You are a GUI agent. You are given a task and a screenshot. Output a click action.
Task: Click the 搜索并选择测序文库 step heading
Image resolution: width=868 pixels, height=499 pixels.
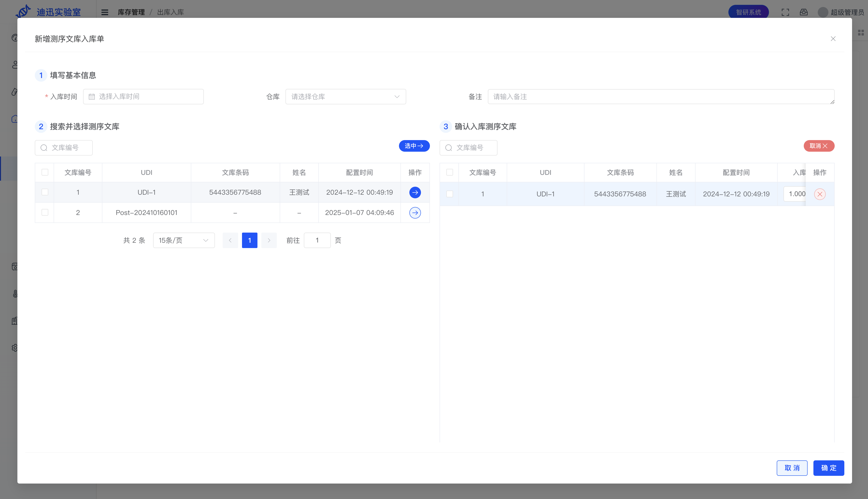85,127
